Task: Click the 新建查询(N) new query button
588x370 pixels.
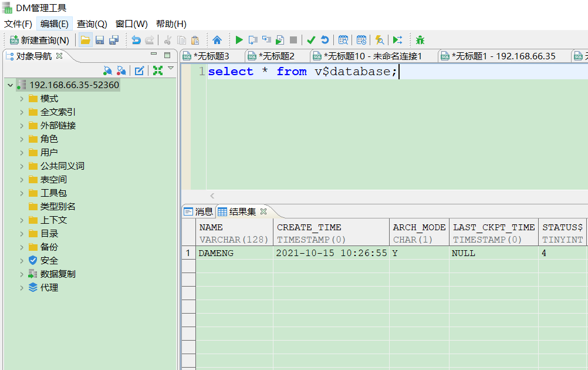Action: coord(39,40)
